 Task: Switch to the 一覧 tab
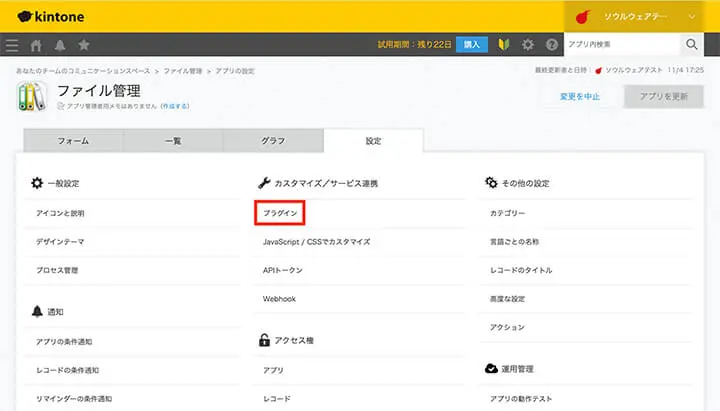point(173,141)
